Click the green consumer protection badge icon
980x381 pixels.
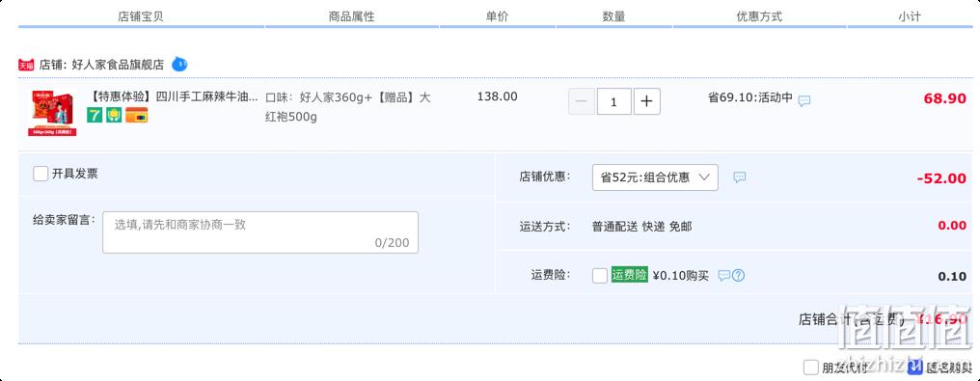pyautogui.click(x=114, y=115)
